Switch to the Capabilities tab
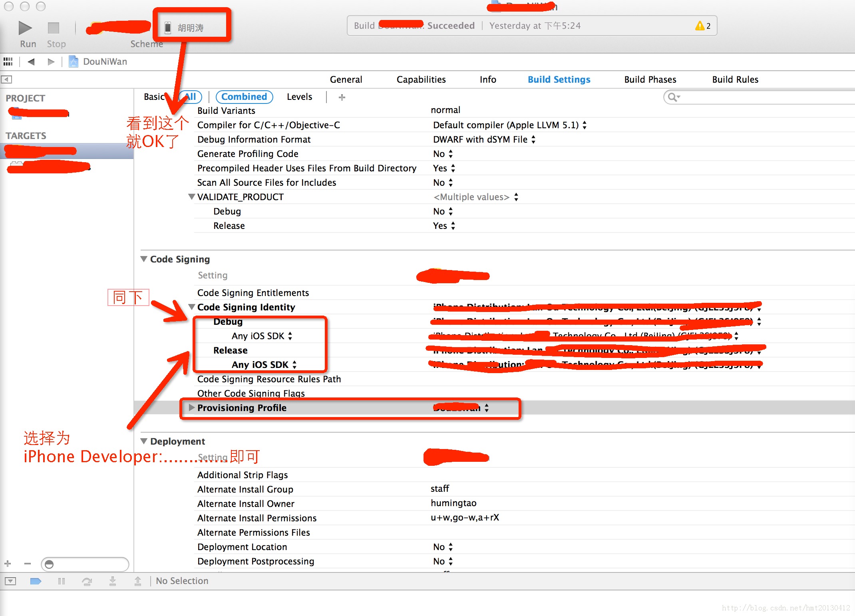Image resolution: width=855 pixels, height=616 pixels. click(x=421, y=79)
